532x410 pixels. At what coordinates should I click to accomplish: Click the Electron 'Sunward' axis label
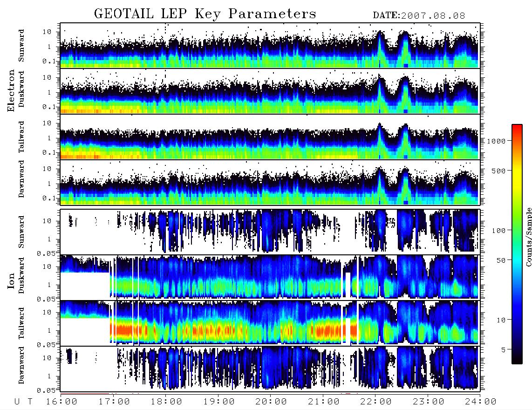[21, 46]
